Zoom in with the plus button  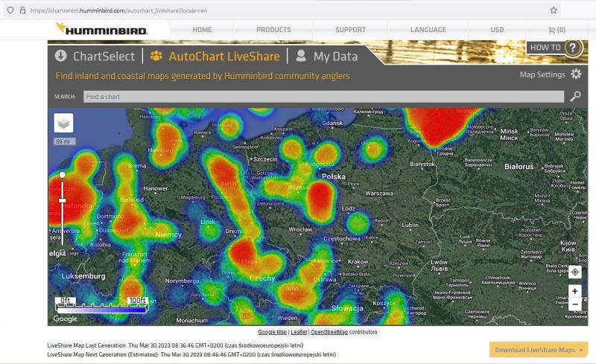(x=574, y=292)
